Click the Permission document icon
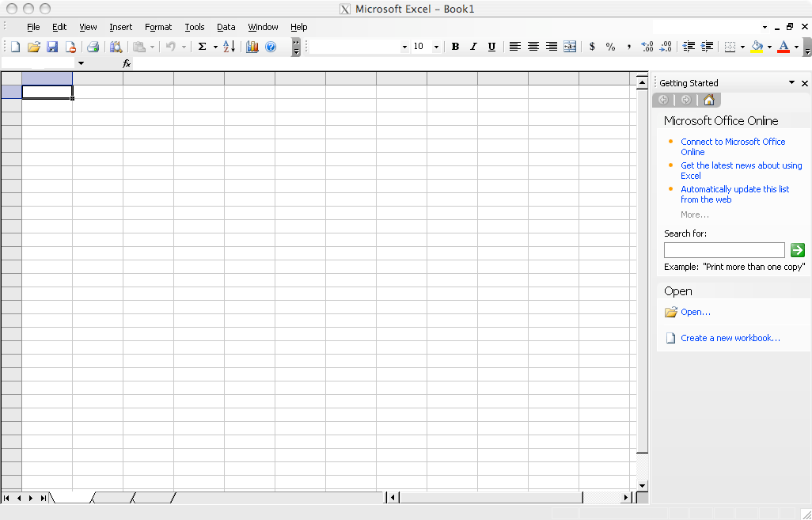Screen dimensions: 812x520 point(70,47)
